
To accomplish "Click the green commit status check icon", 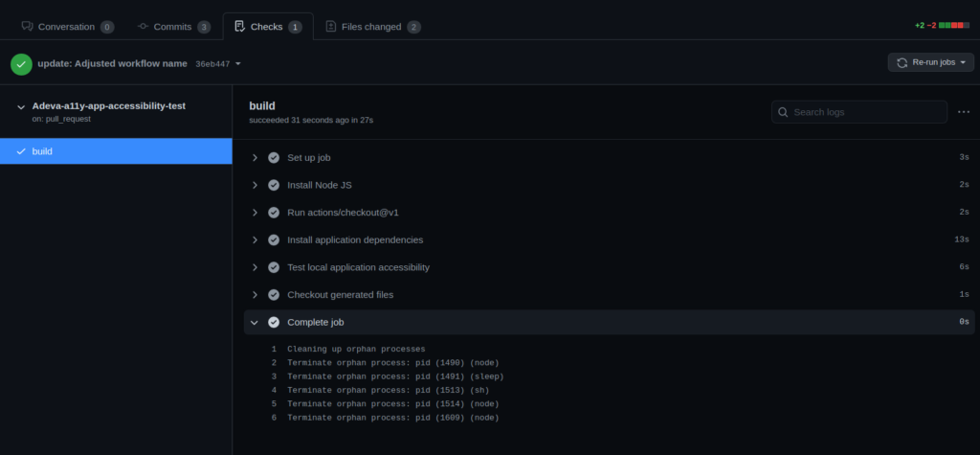I will click(21, 64).
